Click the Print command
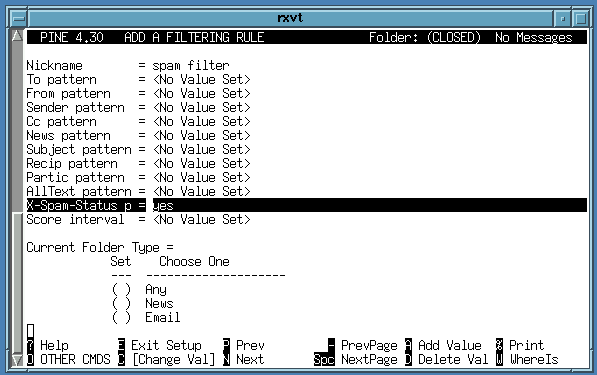Screen dimensions: 597x375 520,345
